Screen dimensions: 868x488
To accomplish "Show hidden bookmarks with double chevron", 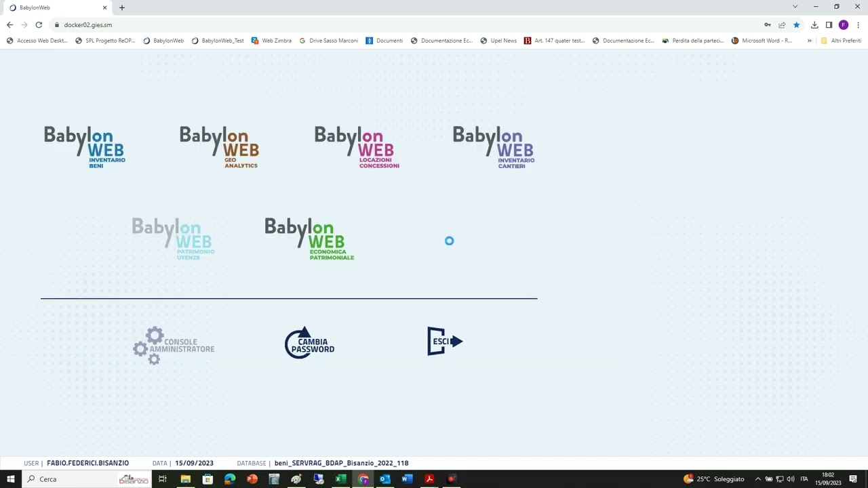I will tap(809, 41).
